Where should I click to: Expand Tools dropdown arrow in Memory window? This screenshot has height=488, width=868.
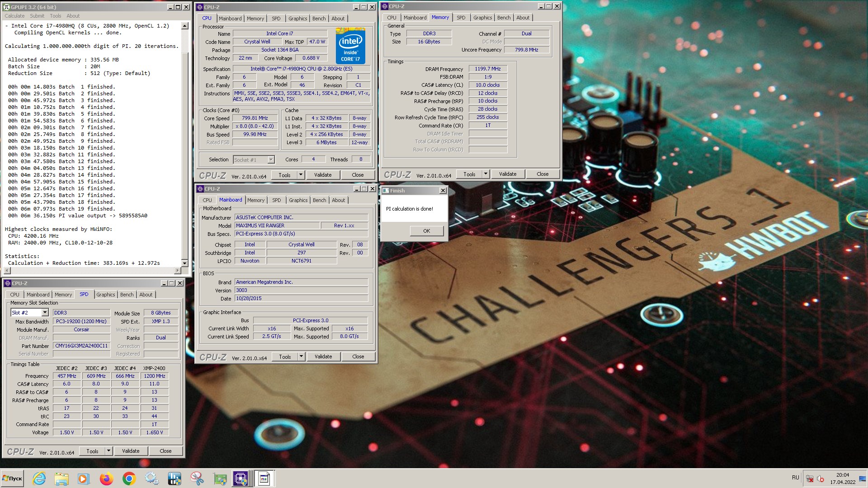point(486,174)
